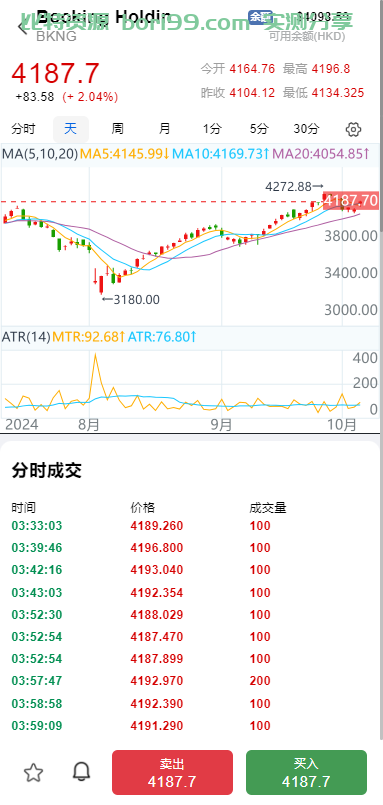Click the 4272.88 high marker on chart

point(295,187)
